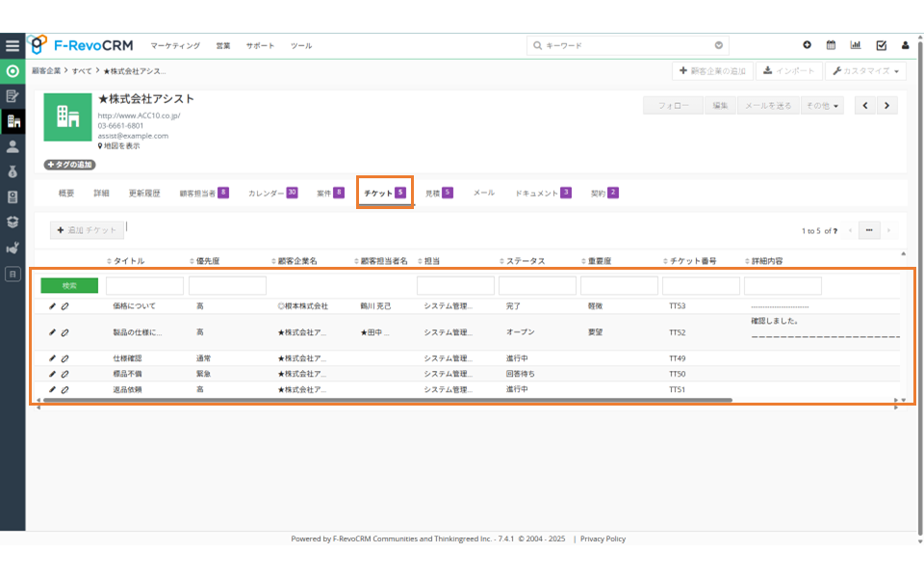Open the user profile icon in top bar
This screenshot has height=578, width=924.
(905, 45)
